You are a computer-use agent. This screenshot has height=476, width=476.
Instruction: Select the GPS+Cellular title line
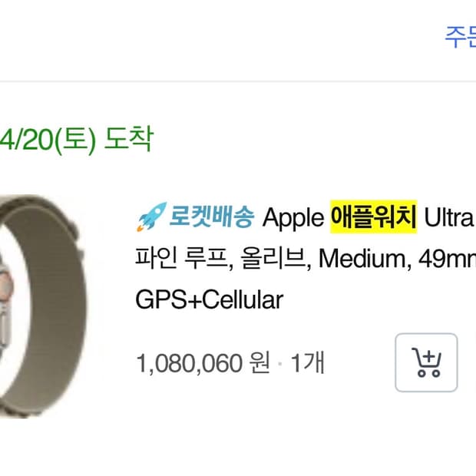(209, 300)
